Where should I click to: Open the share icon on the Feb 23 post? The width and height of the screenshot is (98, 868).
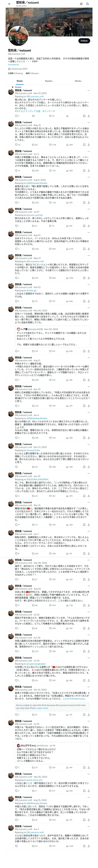pyautogui.click(x=89, y=301)
